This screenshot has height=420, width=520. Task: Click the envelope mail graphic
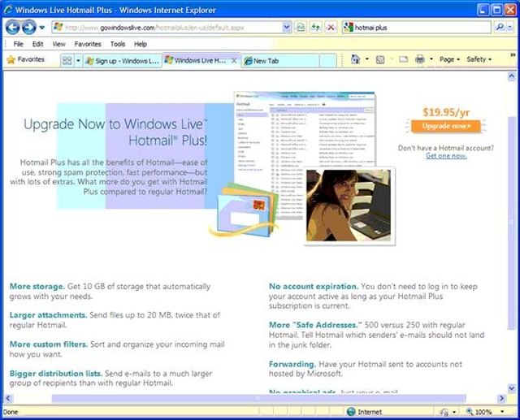[244, 210]
